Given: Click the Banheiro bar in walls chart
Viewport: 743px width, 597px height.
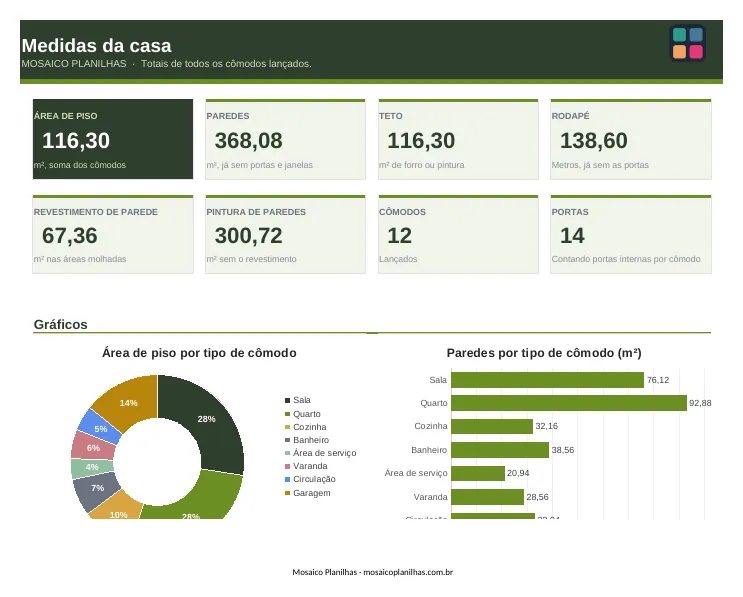Looking at the screenshot, I should [500, 450].
